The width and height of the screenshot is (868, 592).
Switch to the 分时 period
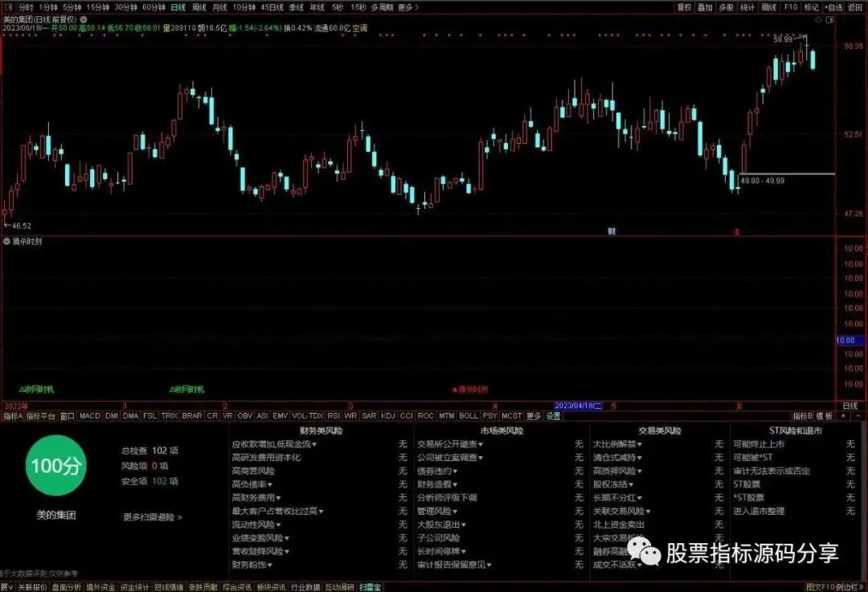26,8
